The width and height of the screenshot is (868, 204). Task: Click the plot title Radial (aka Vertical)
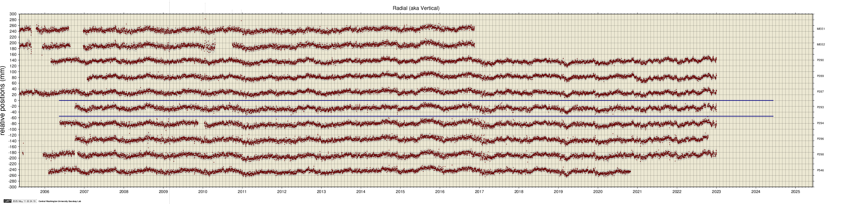click(416, 8)
